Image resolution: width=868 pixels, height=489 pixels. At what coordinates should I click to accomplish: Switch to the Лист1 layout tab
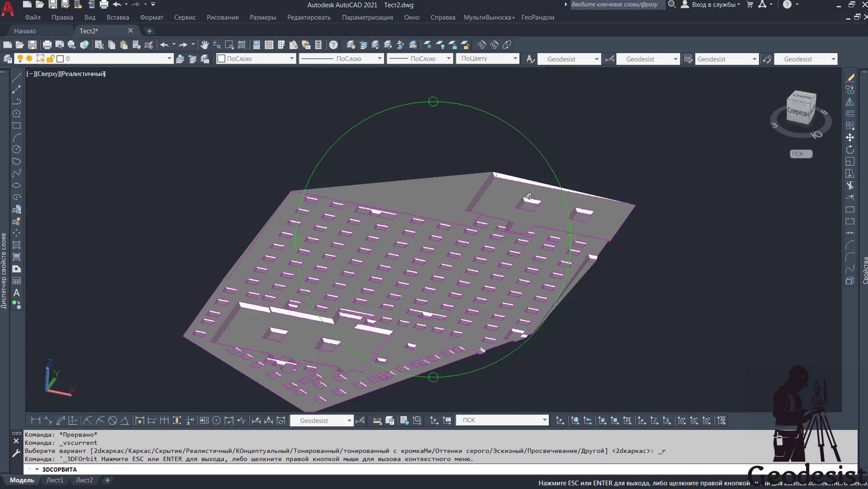[55, 480]
